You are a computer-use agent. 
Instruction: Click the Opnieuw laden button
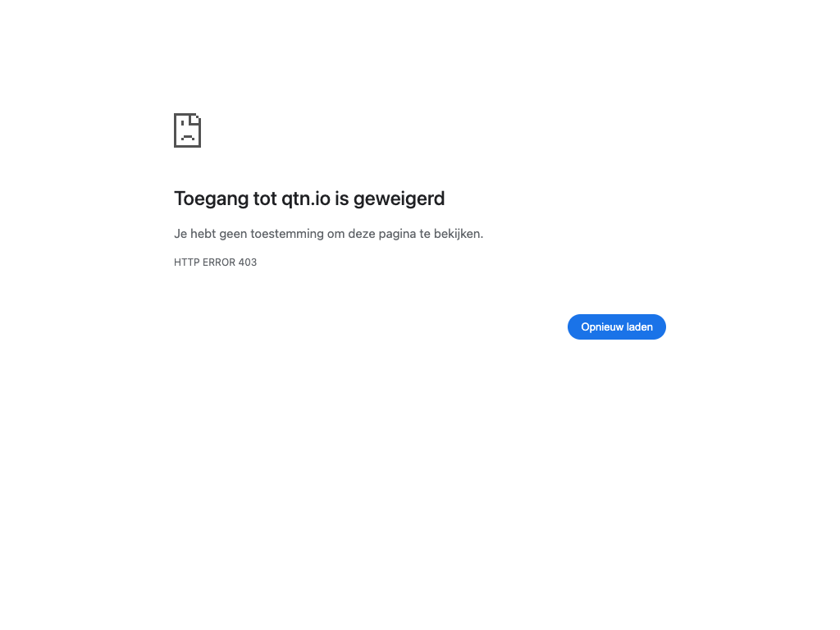pos(617,326)
